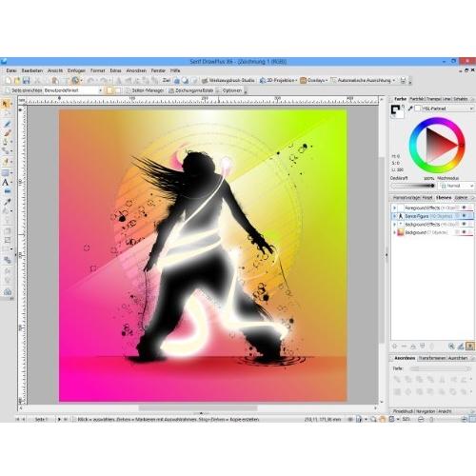The height and width of the screenshot is (476, 476).
Task: Click the Paste clipboard icon
Action: click(55, 81)
